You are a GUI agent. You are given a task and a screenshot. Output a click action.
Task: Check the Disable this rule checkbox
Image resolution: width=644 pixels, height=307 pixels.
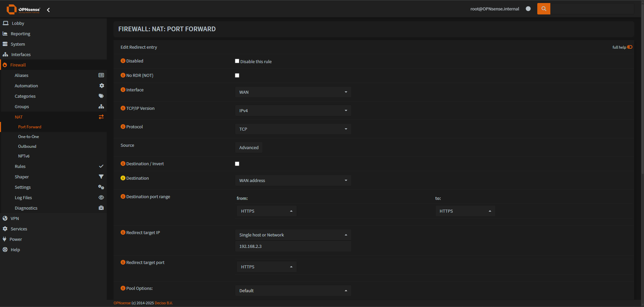click(x=237, y=61)
